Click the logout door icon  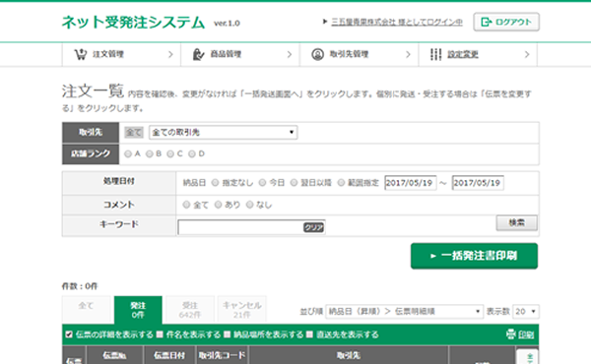(x=487, y=22)
